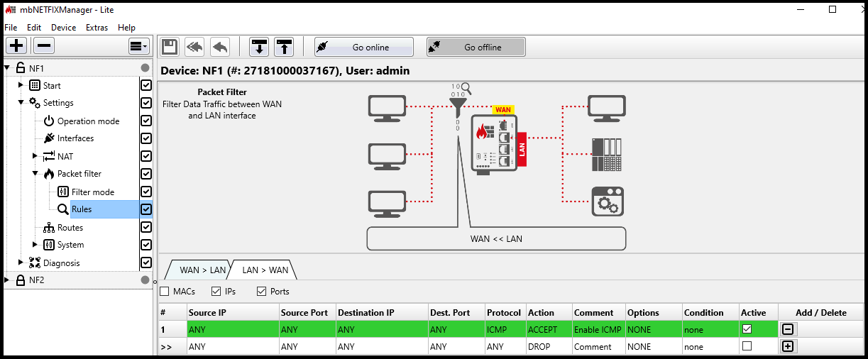The width and height of the screenshot is (868, 359).
Task: Click the DROP action cell
Action: [x=549, y=346]
